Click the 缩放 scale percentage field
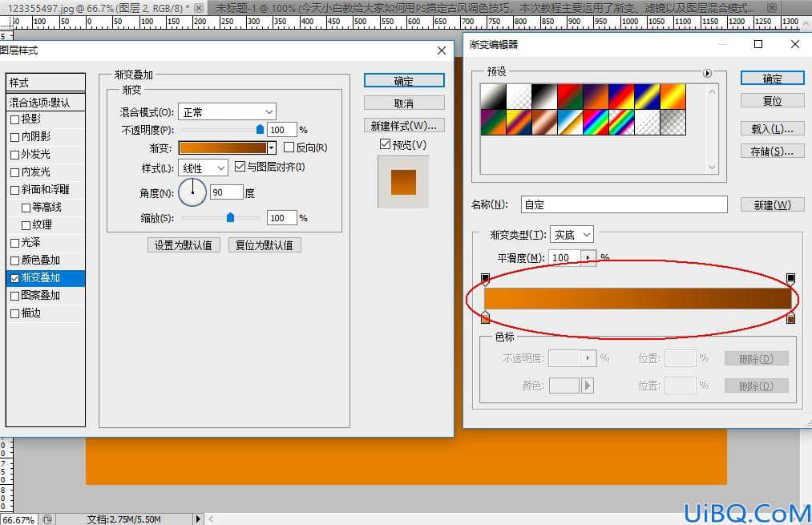This screenshot has height=525, width=812. pyautogui.click(x=281, y=218)
